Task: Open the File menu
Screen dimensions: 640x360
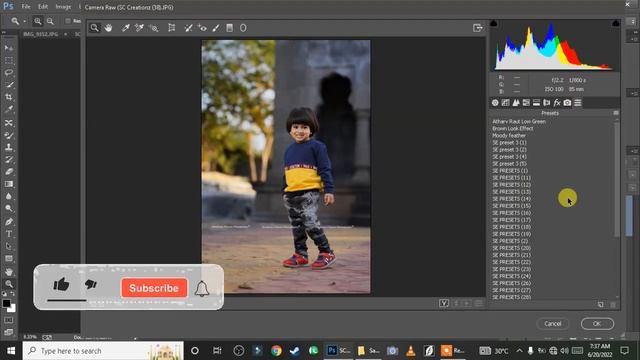Action: 26,7
